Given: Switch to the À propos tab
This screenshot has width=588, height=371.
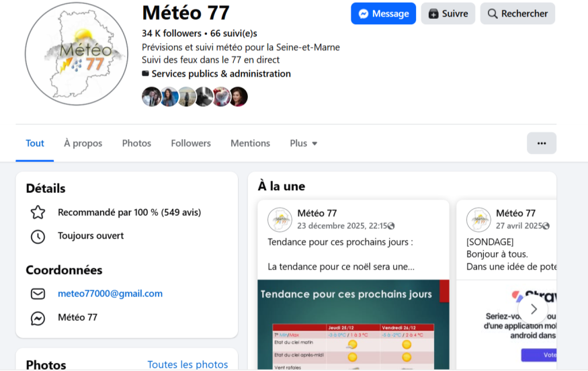Looking at the screenshot, I should point(83,143).
